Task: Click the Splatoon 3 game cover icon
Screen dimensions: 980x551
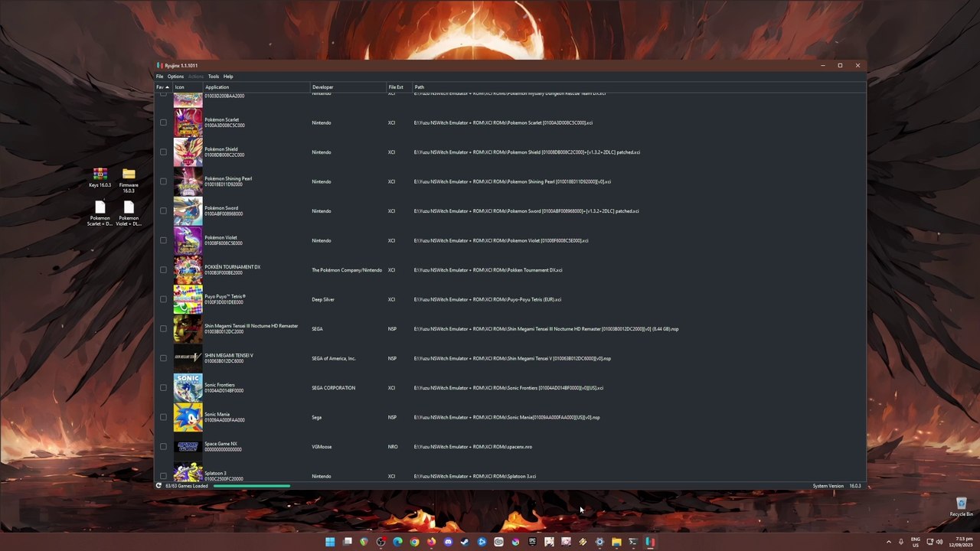Action: tap(188, 472)
